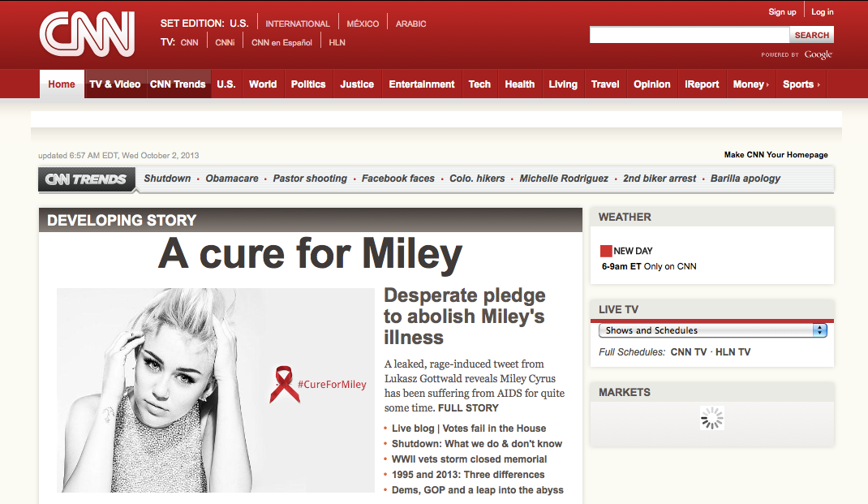Click the Sign up link
Viewport: 868px width, 504px height.
point(782,11)
